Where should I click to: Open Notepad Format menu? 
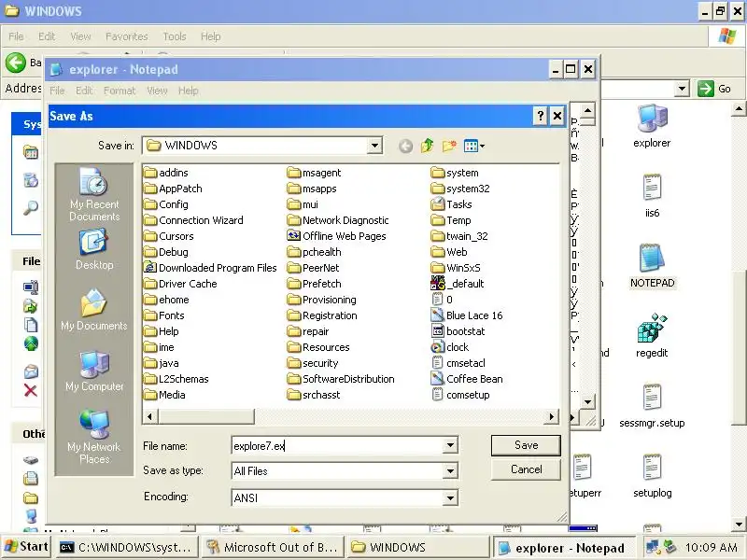tap(120, 91)
